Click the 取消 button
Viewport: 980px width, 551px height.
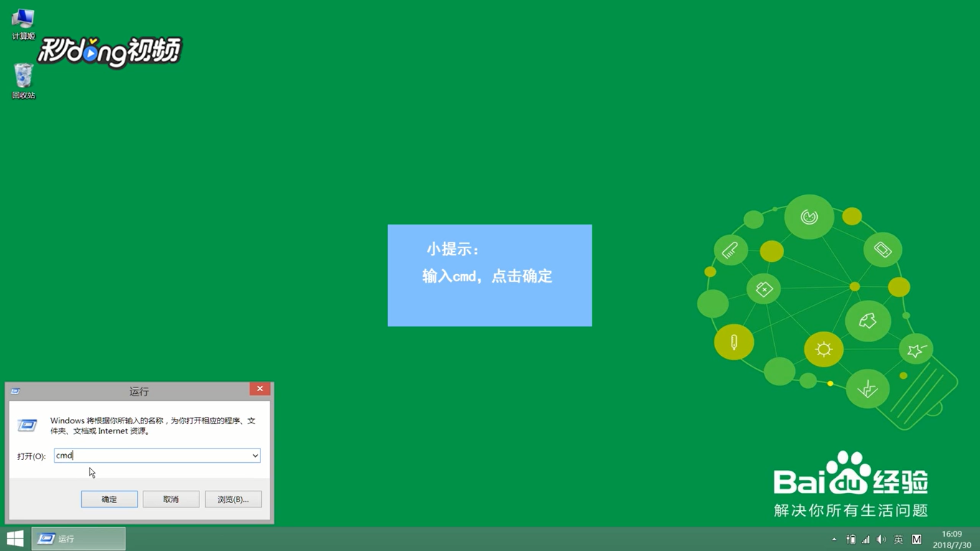[x=171, y=499]
